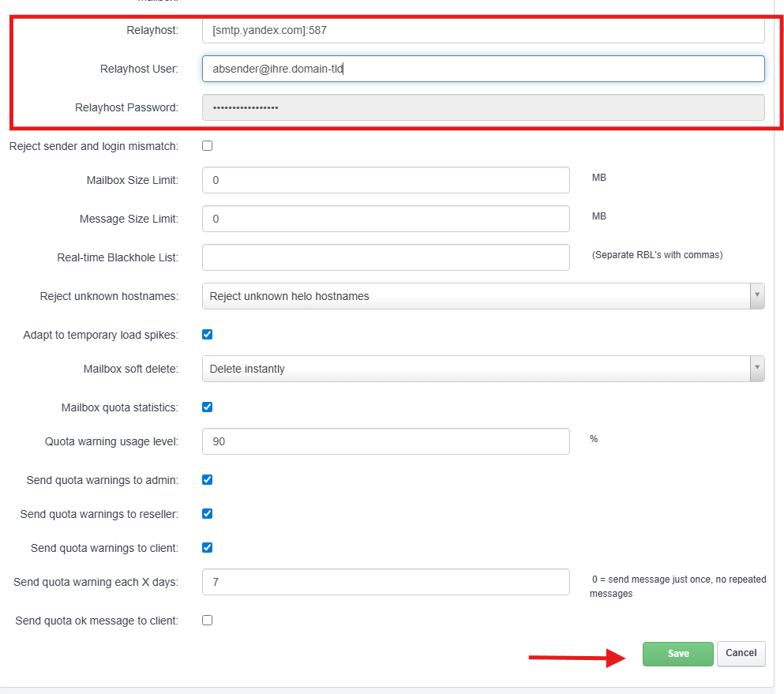
Task: Click the Quota warning usage level field
Action: pos(385,441)
